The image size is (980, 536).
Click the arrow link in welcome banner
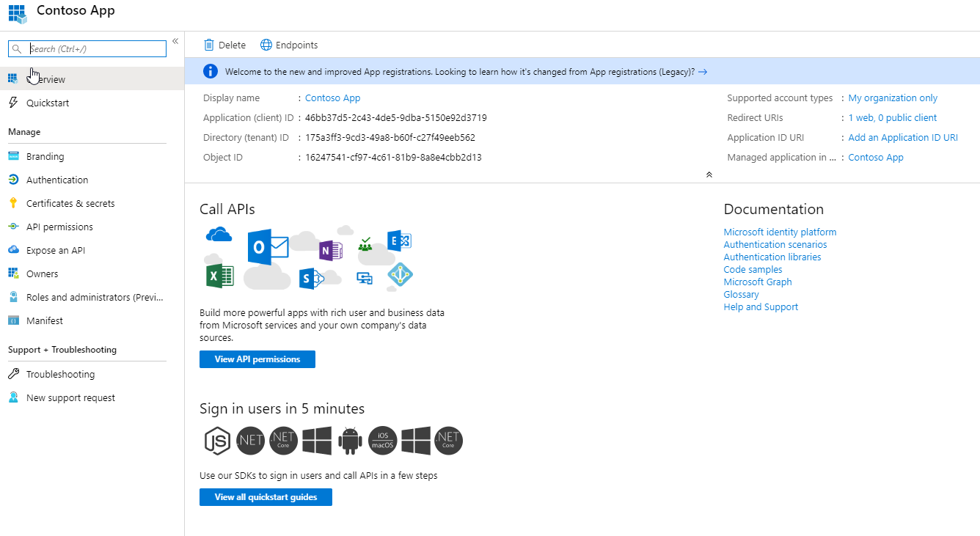point(703,72)
